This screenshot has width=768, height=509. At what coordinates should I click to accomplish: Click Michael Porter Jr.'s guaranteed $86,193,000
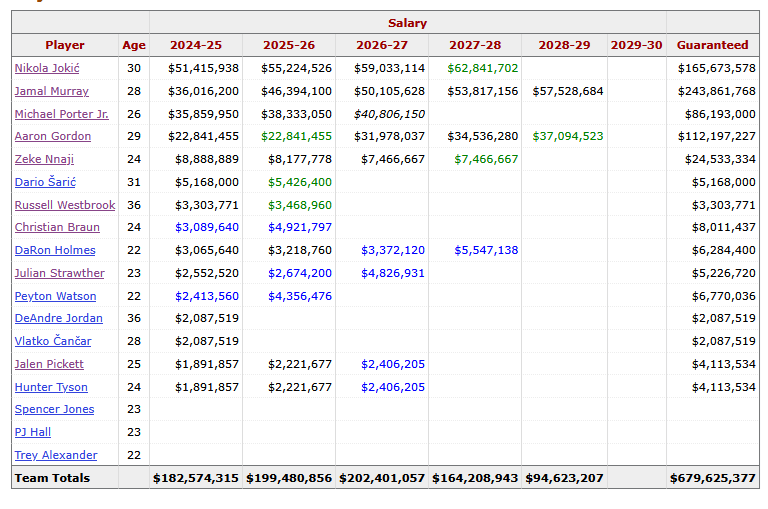720,114
